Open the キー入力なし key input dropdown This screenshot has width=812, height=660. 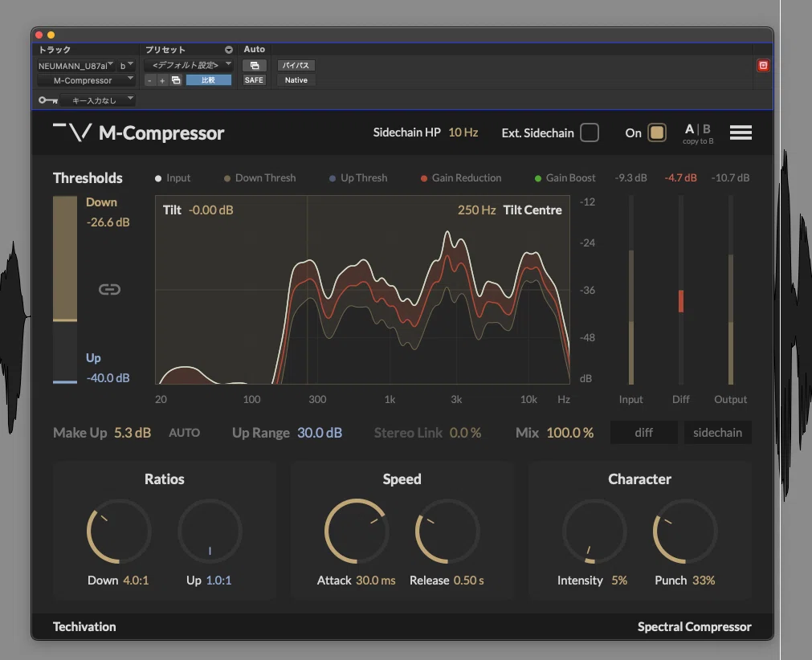point(97,100)
